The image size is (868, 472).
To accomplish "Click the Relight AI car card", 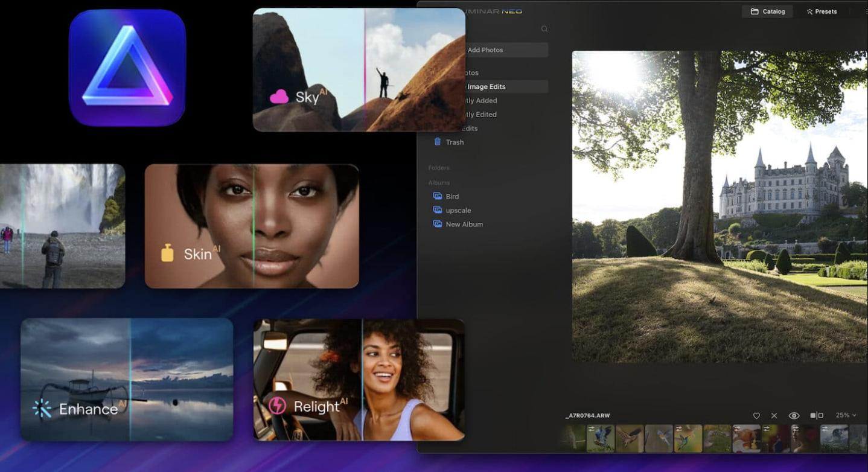I will (359, 380).
